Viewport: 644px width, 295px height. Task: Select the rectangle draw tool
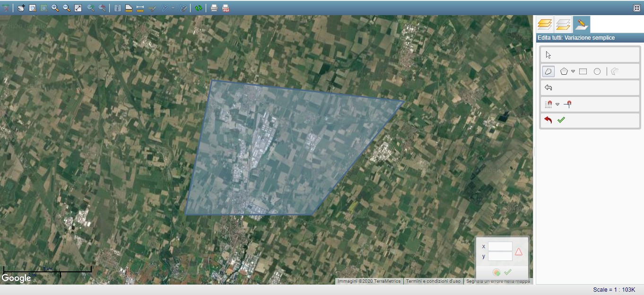pyautogui.click(x=583, y=71)
